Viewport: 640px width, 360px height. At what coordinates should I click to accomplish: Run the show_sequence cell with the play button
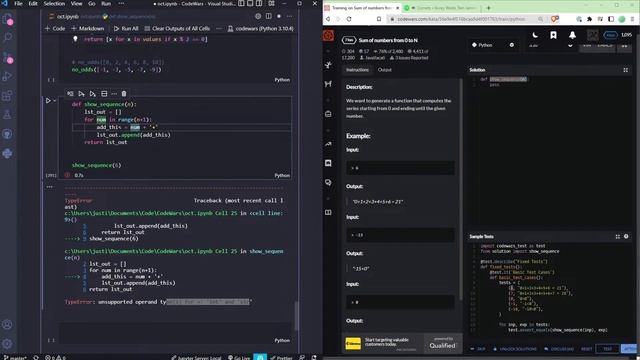(48, 100)
